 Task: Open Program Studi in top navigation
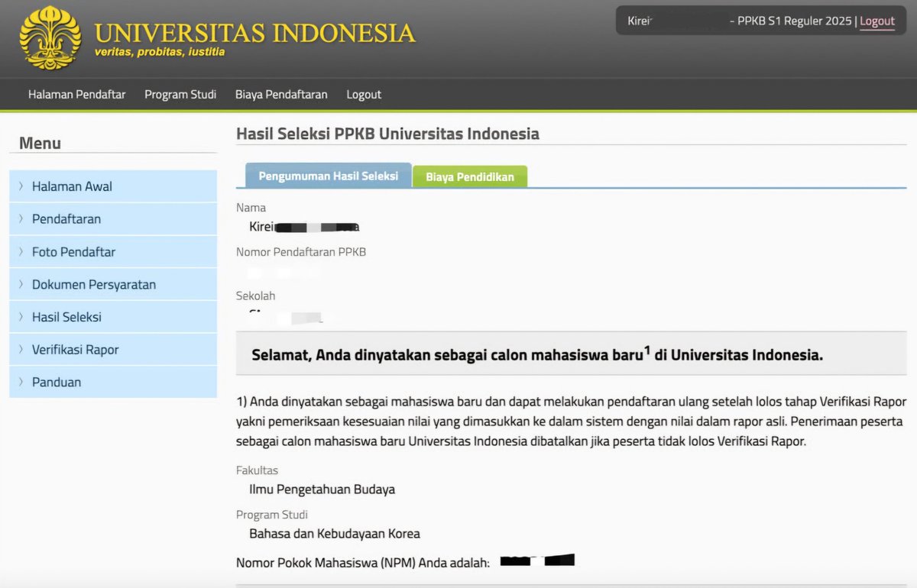(180, 95)
